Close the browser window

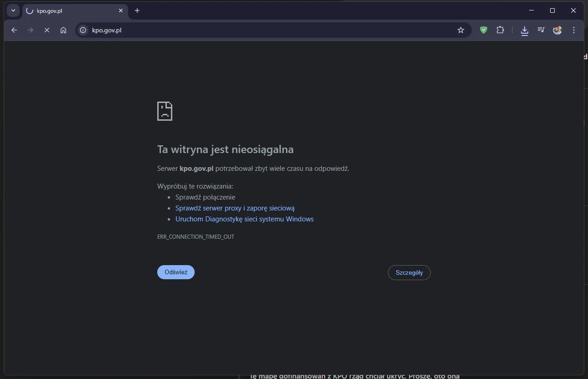click(573, 10)
